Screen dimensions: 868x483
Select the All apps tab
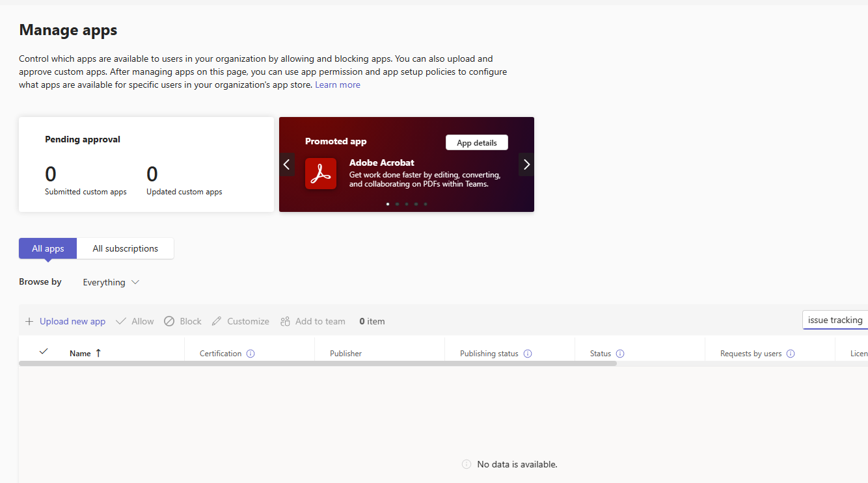pos(47,248)
